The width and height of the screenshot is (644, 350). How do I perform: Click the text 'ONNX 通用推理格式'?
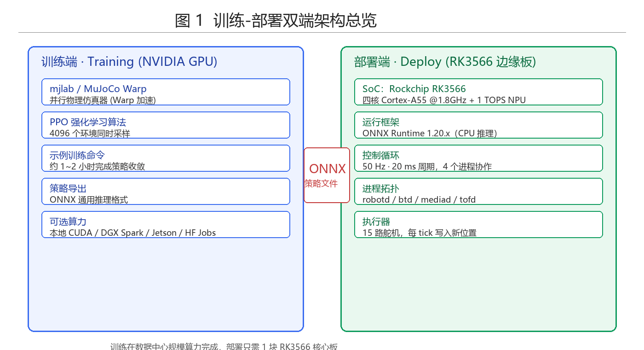coord(89,199)
